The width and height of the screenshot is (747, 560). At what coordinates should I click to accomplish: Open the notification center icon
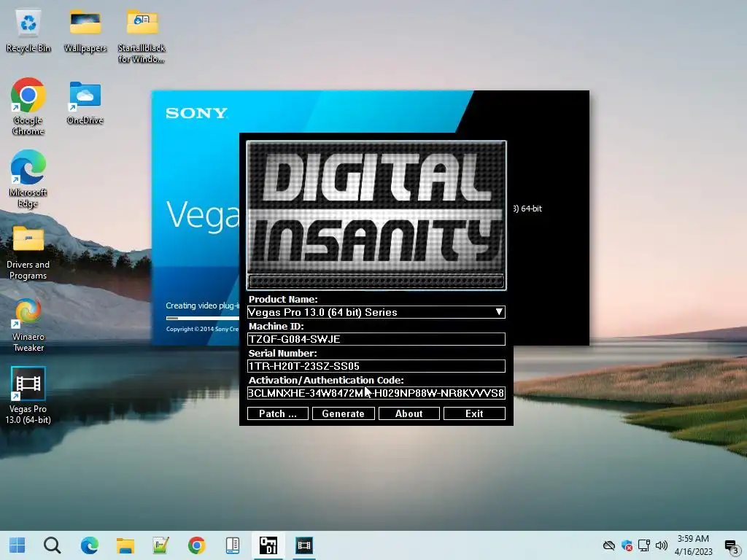(731, 546)
